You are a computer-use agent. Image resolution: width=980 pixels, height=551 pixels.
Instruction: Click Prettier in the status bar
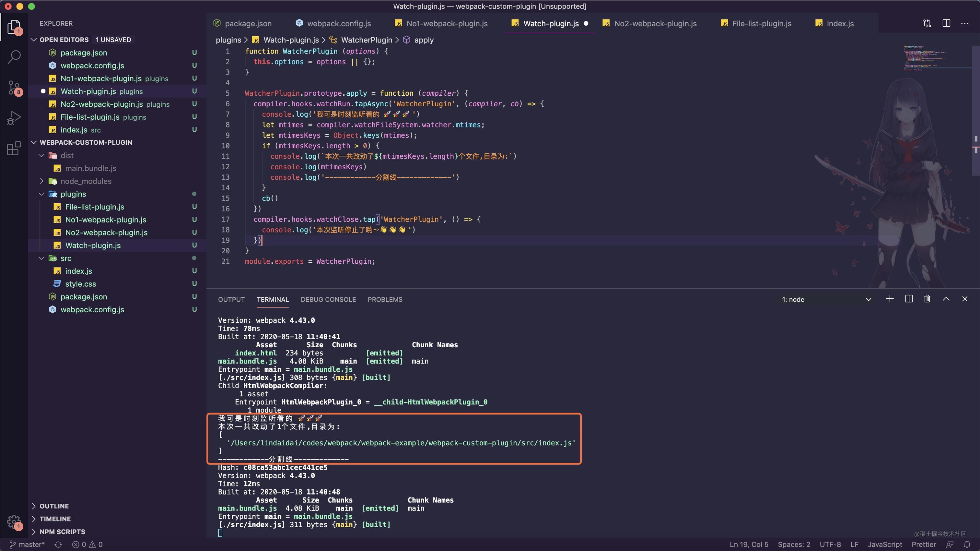coord(923,544)
